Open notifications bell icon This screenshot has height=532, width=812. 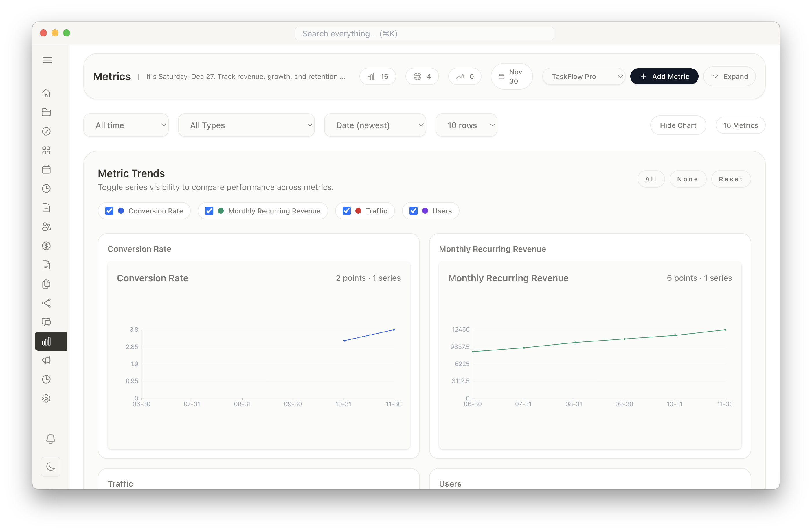click(x=50, y=439)
